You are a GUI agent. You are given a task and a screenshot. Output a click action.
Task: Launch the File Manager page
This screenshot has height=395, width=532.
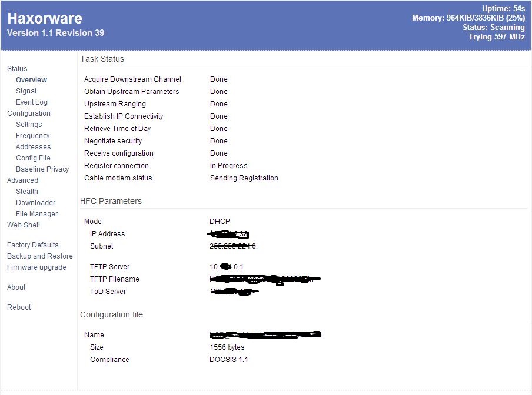pyautogui.click(x=36, y=214)
